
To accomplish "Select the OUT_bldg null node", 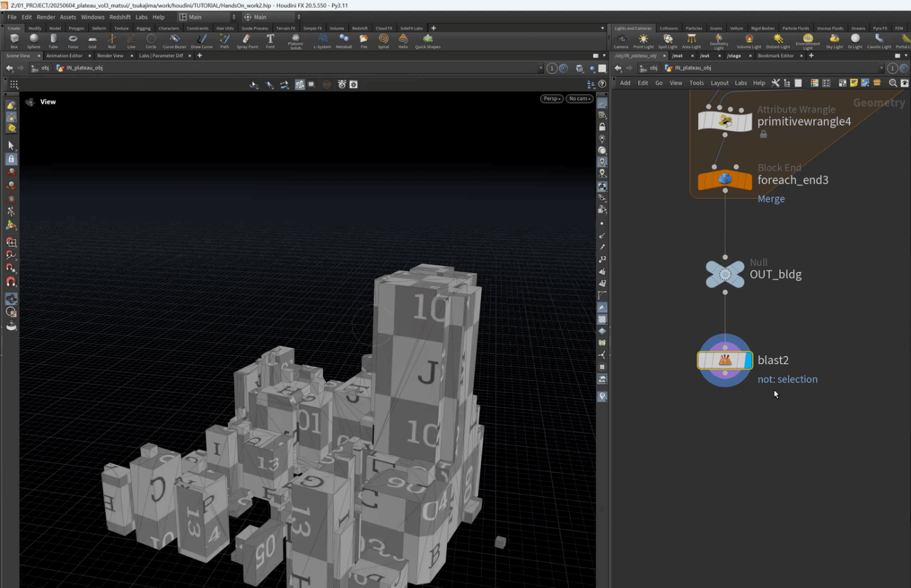I will 724,274.
